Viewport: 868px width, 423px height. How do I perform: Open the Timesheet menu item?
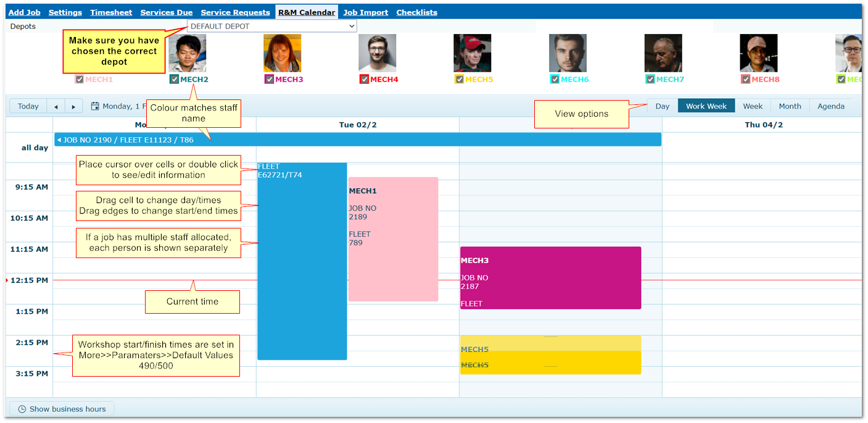click(111, 12)
